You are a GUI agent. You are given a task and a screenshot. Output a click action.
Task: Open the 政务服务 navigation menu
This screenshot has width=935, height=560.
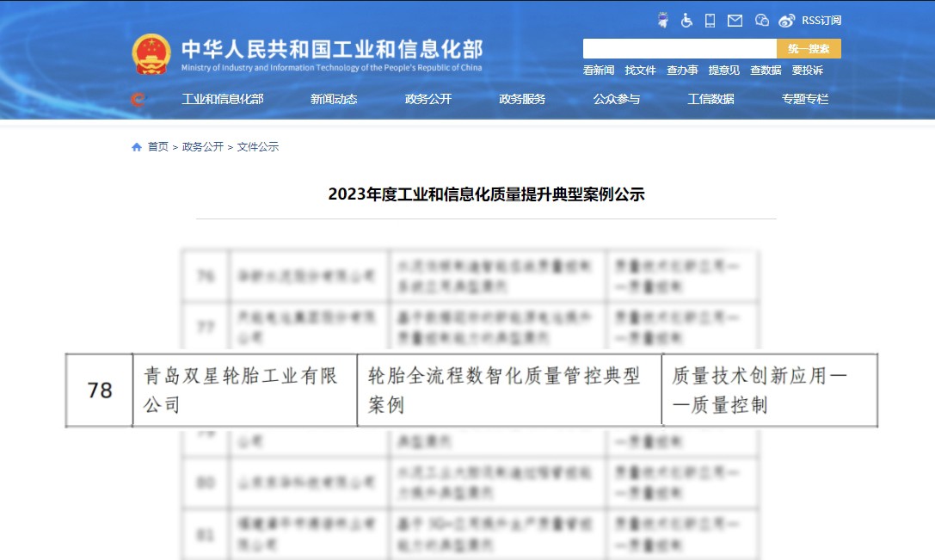[x=522, y=99]
